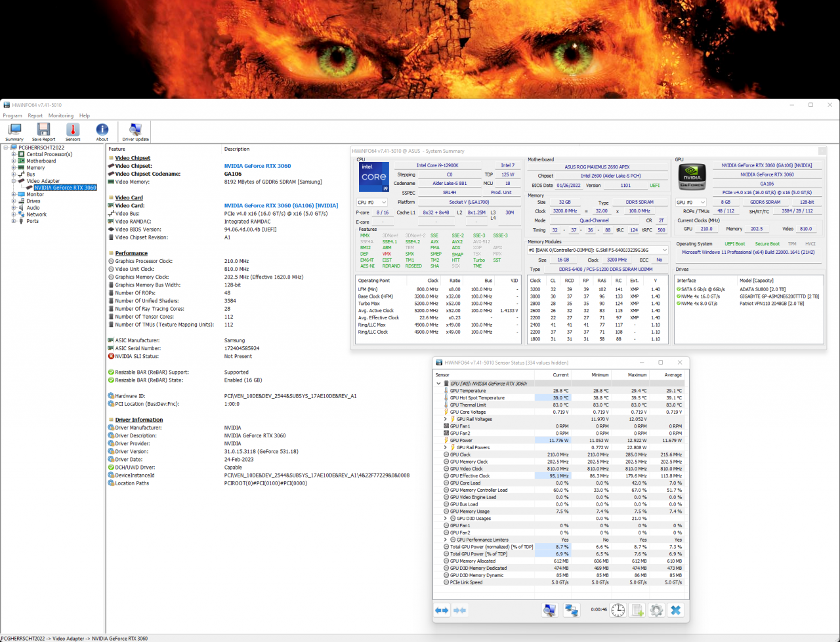The height and width of the screenshot is (642, 840).
Task: Click the Current column header
Action: pyautogui.click(x=552, y=375)
